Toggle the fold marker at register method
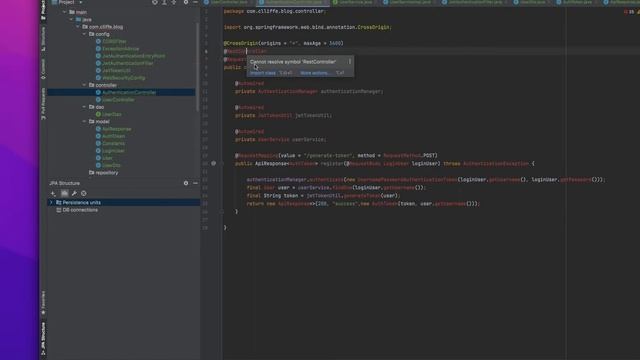The image size is (640, 360). click(222, 163)
